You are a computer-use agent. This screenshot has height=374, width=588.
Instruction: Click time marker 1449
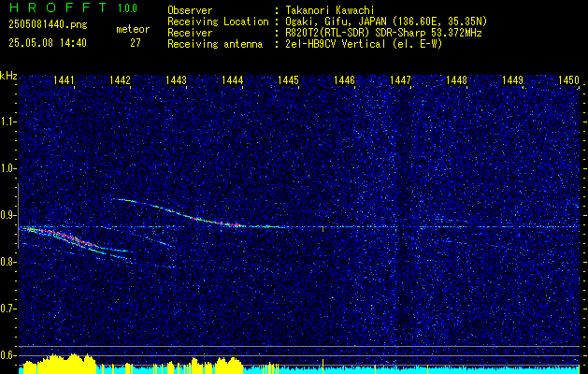click(512, 79)
